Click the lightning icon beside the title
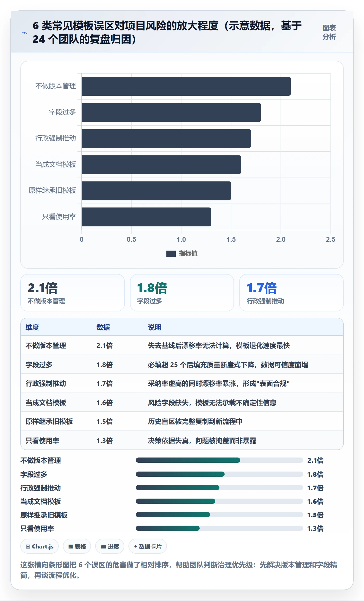 click(x=25, y=33)
